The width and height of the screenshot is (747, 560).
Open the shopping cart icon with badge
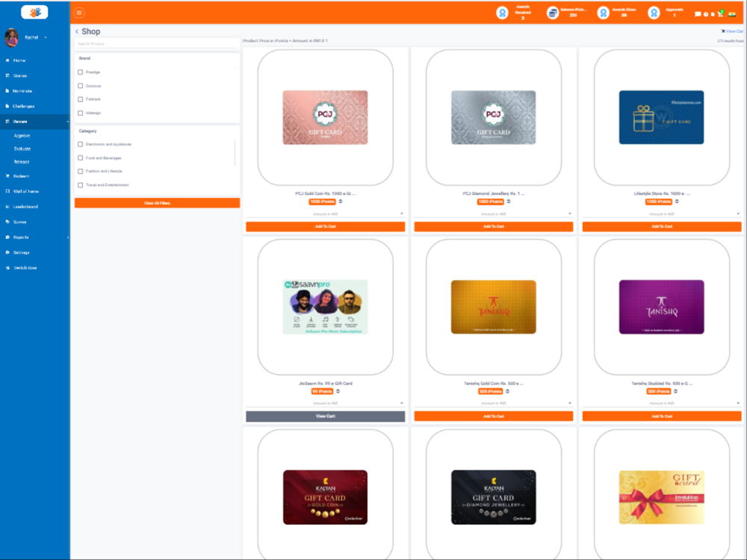coord(720,13)
